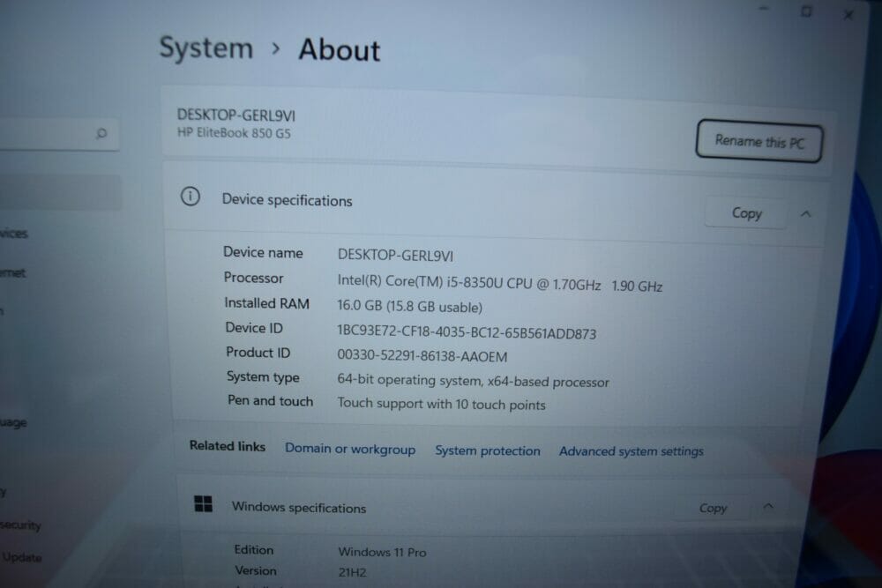Maximize the Settings window
This screenshot has height=588, width=882.
point(806,11)
